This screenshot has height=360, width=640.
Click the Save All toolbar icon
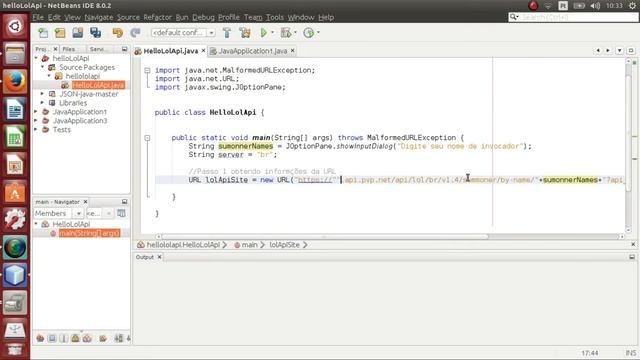click(96, 33)
